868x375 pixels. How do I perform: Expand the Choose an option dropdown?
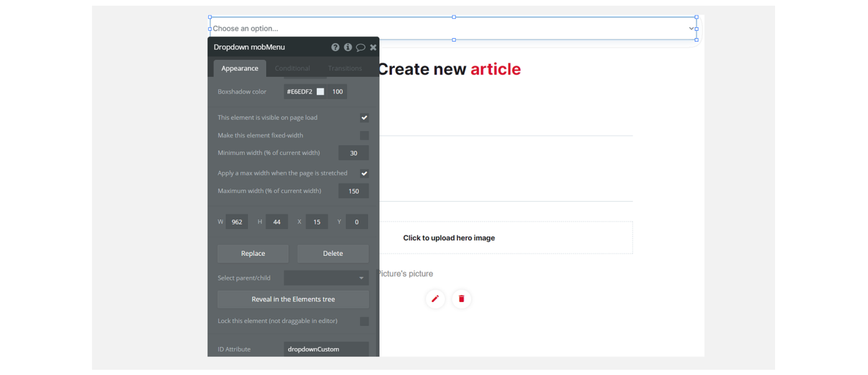coord(453,28)
